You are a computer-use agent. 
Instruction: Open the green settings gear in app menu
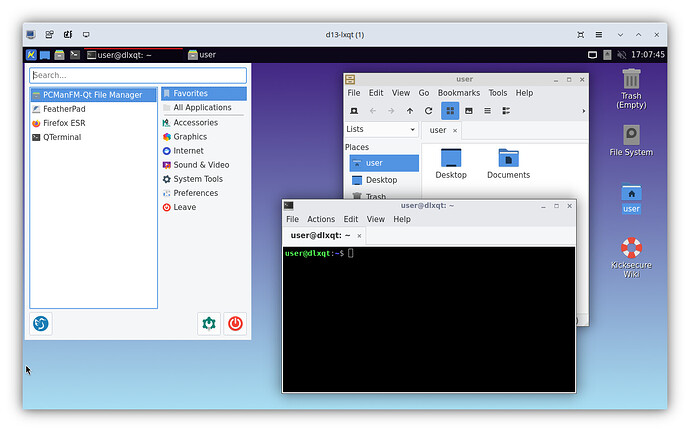(x=208, y=323)
